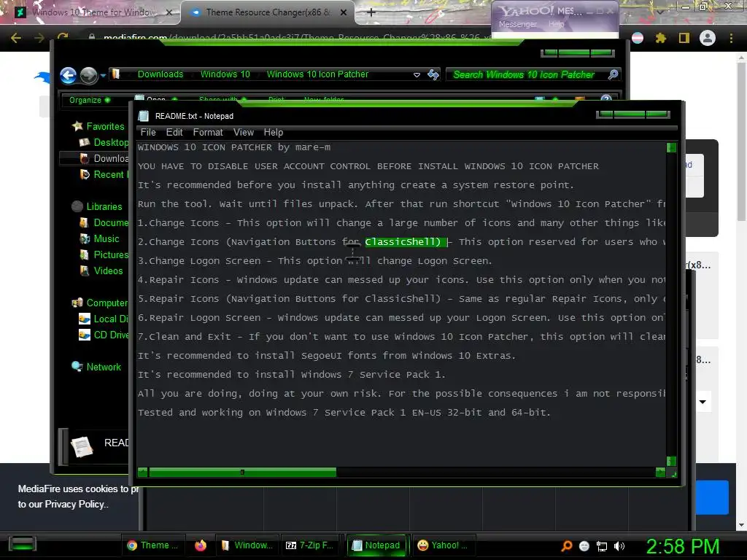
Task: Switch to Windows 10 Theme browser tab
Action: [x=93, y=12]
